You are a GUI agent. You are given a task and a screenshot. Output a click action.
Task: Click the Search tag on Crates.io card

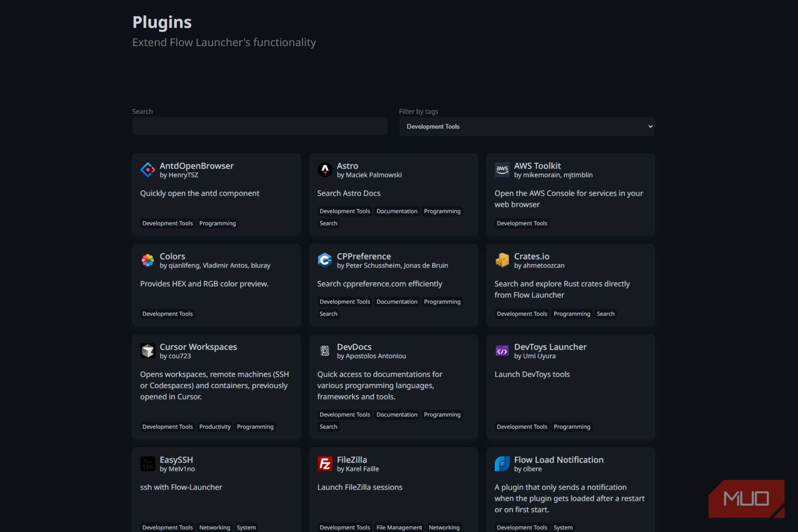605,314
